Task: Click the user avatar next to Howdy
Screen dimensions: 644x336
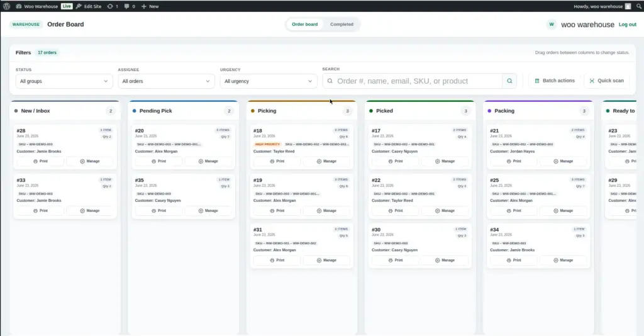Action: pos(628,6)
